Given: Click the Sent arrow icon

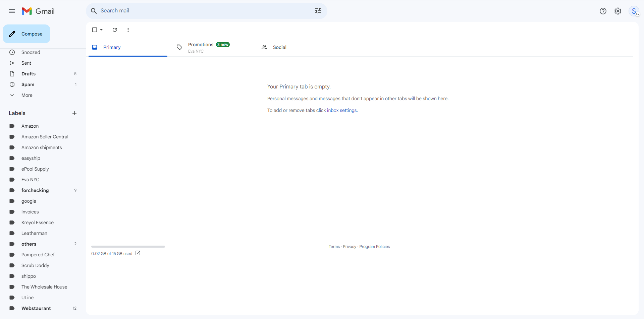Looking at the screenshot, I should point(12,63).
